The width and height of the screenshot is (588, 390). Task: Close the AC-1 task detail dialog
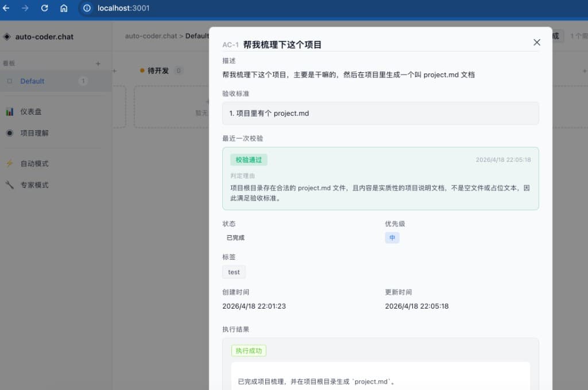point(537,42)
